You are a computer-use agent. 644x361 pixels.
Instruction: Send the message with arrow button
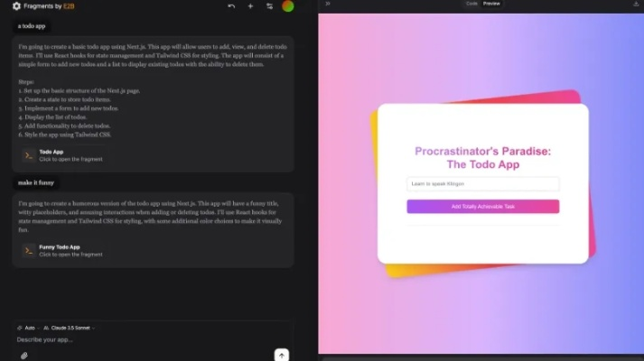point(282,355)
